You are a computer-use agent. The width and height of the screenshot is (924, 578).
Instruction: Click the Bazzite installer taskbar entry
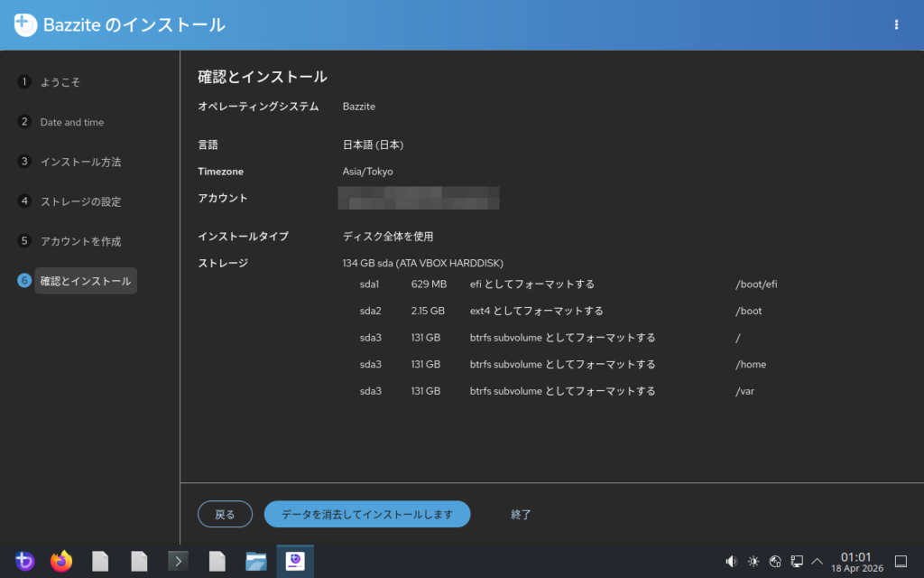point(295,562)
